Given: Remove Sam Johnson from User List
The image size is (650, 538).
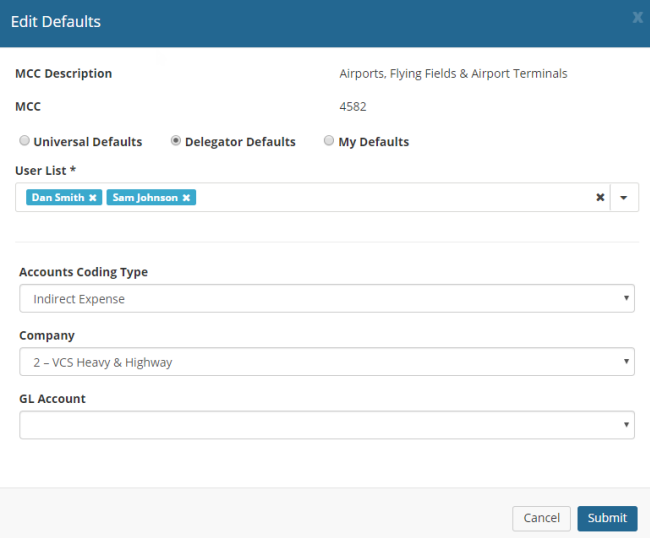Looking at the screenshot, I should point(187,198).
